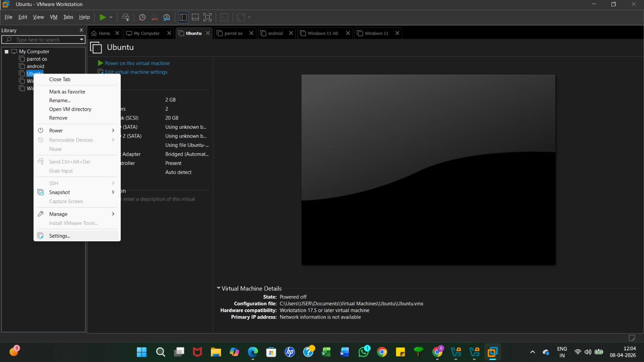Click Edit virtual machine settings link
Viewport: 644px width, 362px height.
pyautogui.click(x=136, y=72)
